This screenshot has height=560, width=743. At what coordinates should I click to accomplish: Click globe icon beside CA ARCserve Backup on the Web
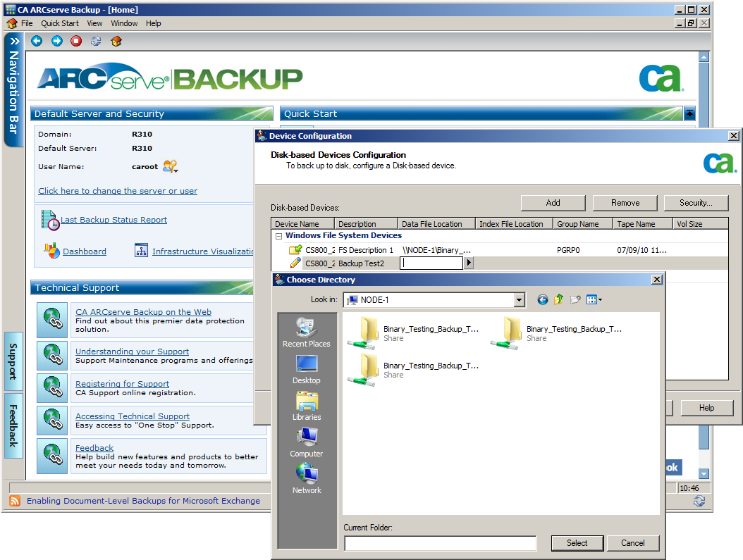52,320
